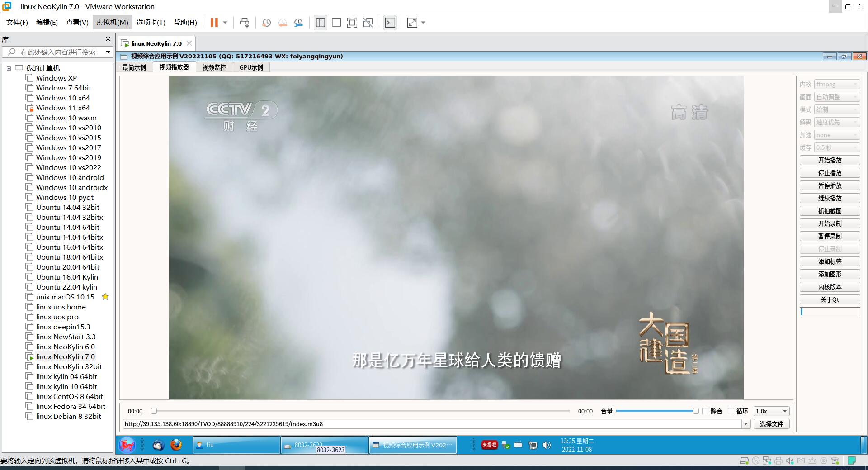Switch to the GPU示例 tab
The height and width of the screenshot is (470, 868).
point(251,67)
